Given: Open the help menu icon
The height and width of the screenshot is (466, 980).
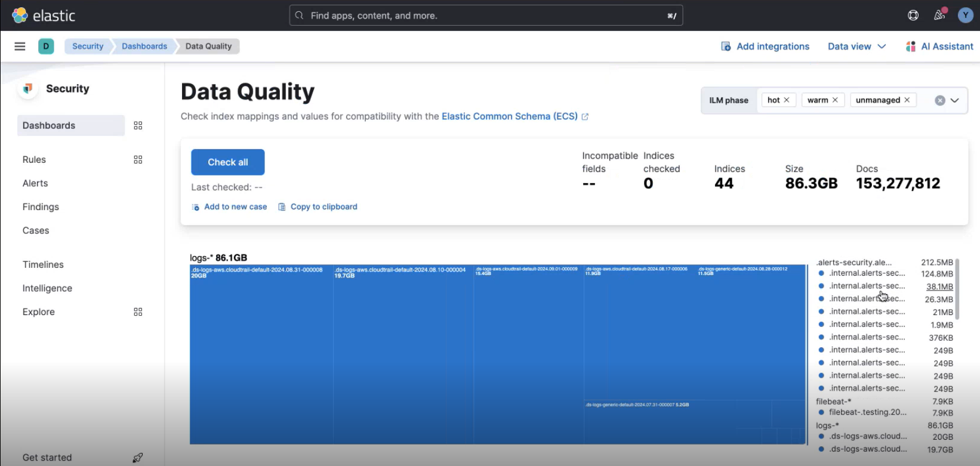Looking at the screenshot, I should coord(913,16).
